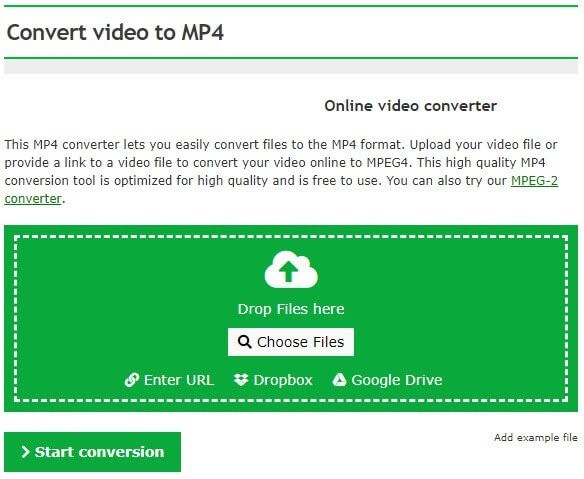Image resolution: width=584 pixels, height=479 pixels.
Task: Click the chain link icon beside Enter URL
Action: [x=132, y=380]
